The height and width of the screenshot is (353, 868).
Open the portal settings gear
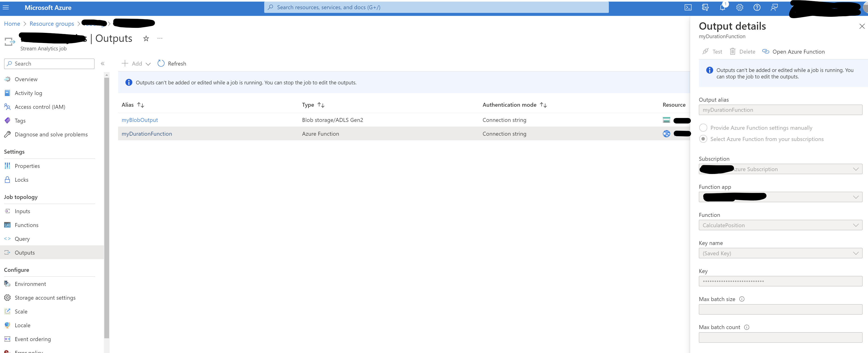click(x=739, y=7)
